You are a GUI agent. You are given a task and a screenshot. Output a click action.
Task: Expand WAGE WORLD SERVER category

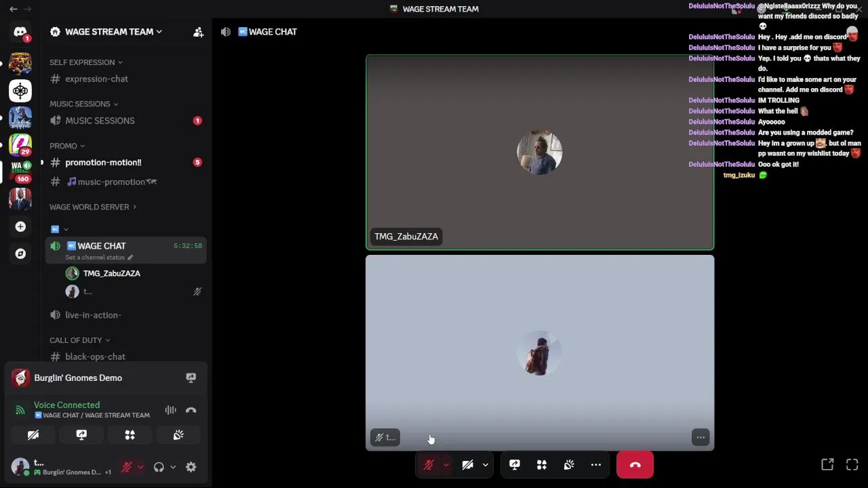[93, 207]
